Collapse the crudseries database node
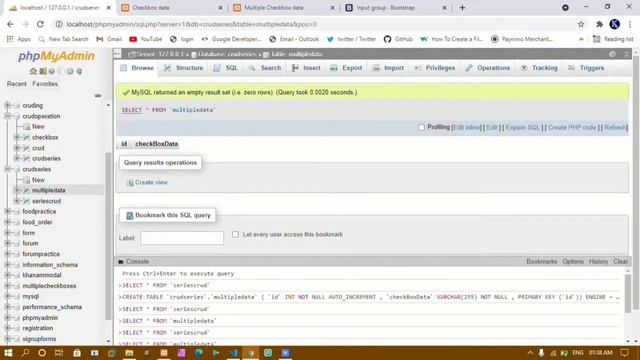 click(x=7, y=169)
